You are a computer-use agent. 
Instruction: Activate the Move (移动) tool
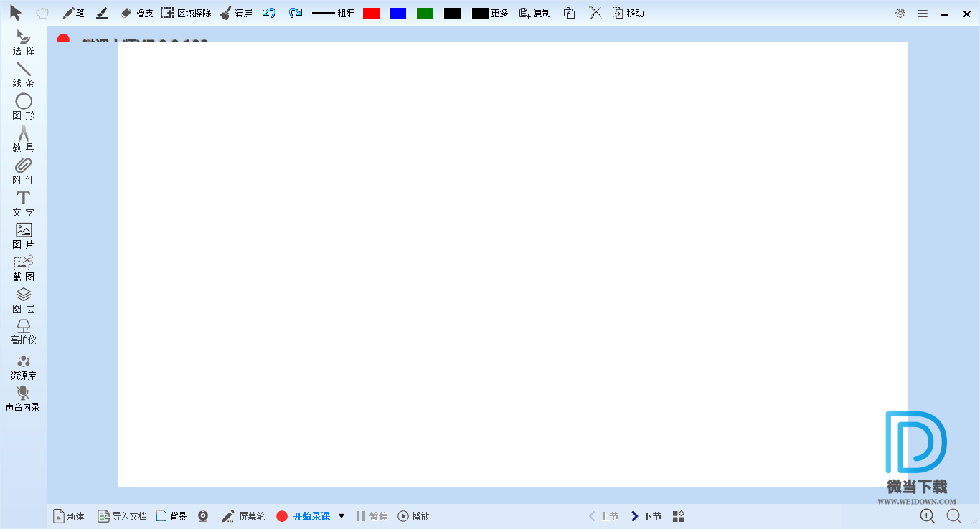tap(628, 13)
